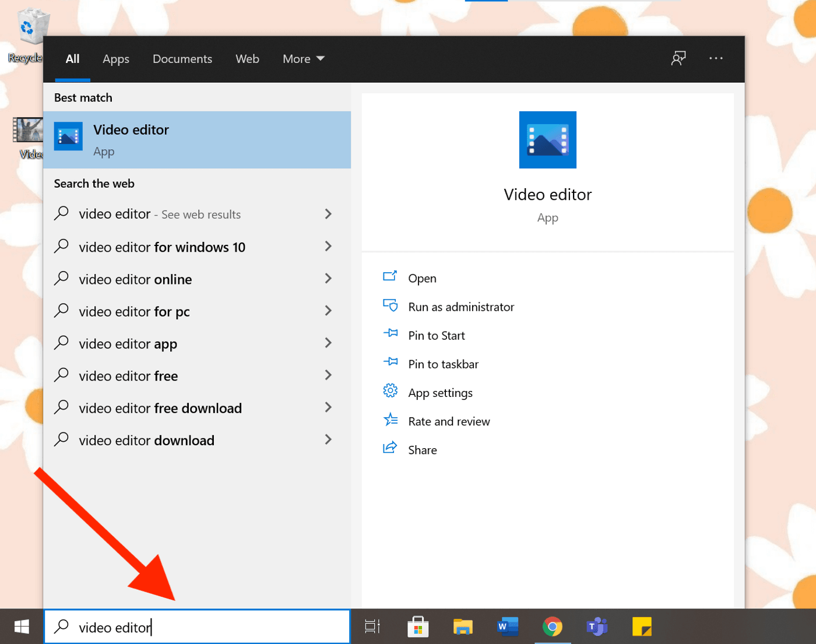The image size is (816, 644).
Task: Launch Google Chrome from the taskbar
Action: click(x=551, y=627)
